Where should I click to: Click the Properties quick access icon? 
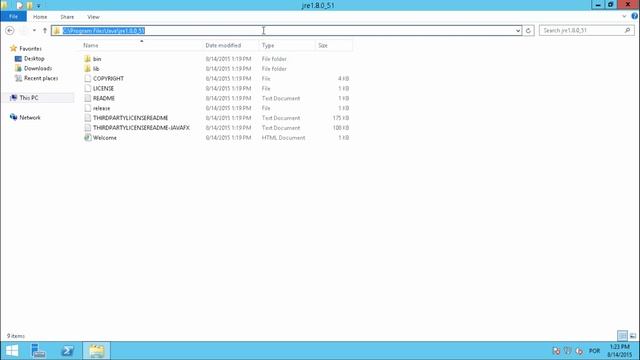tap(20, 5)
